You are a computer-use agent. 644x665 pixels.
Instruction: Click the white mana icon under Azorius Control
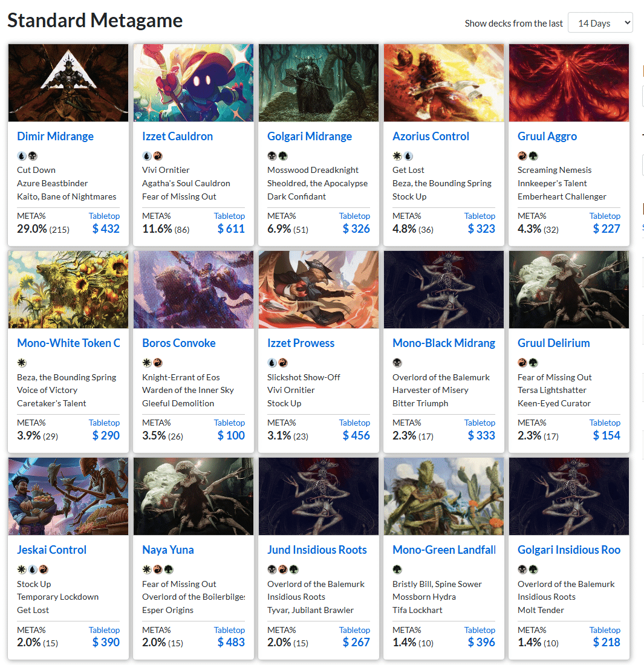click(x=397, y=156)
